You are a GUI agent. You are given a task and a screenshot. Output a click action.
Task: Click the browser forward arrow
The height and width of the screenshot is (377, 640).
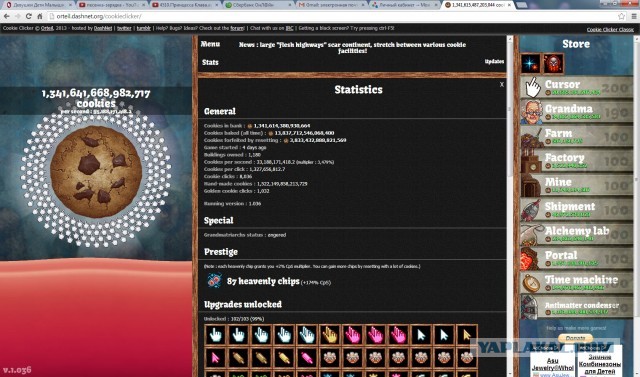pos(18,16)
